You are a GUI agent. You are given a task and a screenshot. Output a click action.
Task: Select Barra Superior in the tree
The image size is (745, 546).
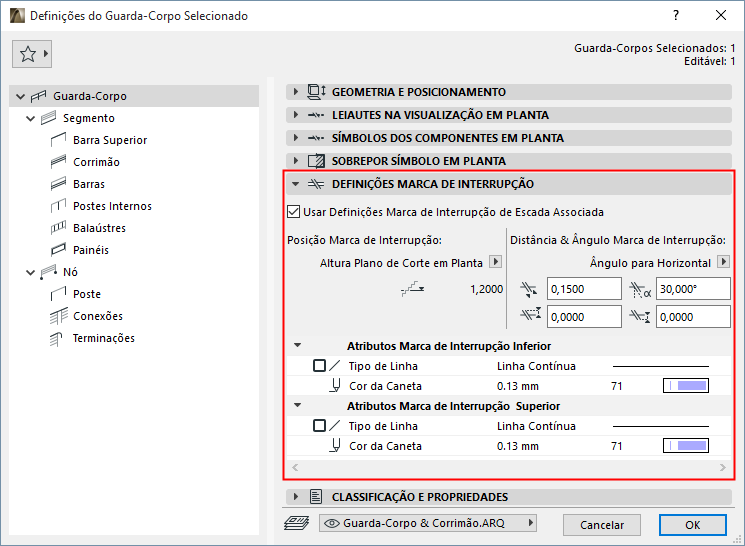[x=110, y=140]
